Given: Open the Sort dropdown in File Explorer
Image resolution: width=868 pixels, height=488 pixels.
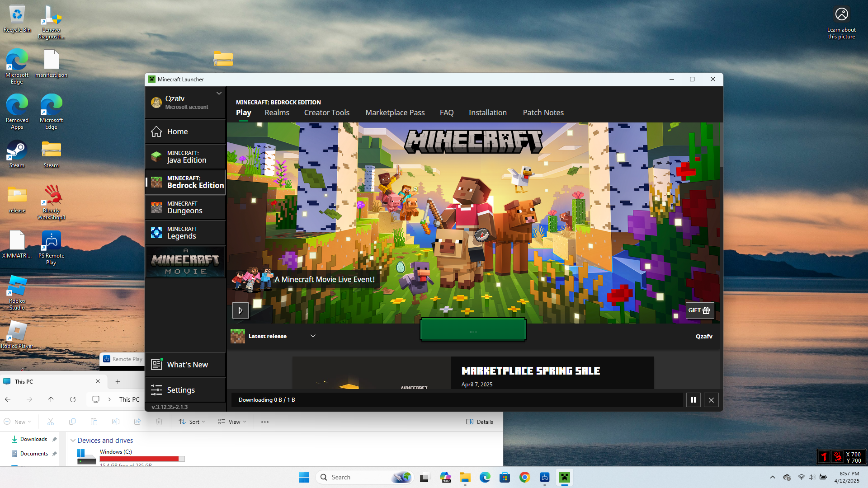Looking at the screenshot, I should [x=192, y=422].
